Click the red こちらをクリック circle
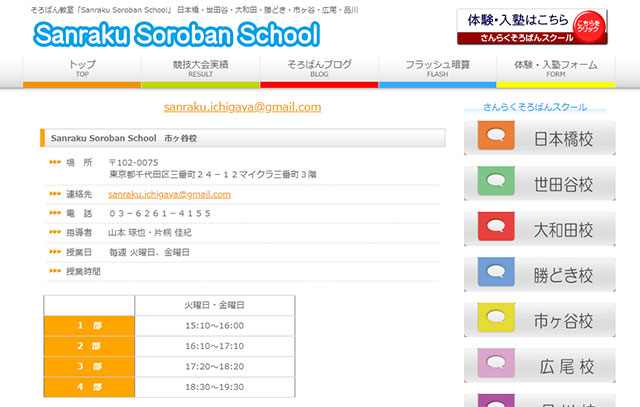The height and width of the screenshot is (407, 640). 589,27
